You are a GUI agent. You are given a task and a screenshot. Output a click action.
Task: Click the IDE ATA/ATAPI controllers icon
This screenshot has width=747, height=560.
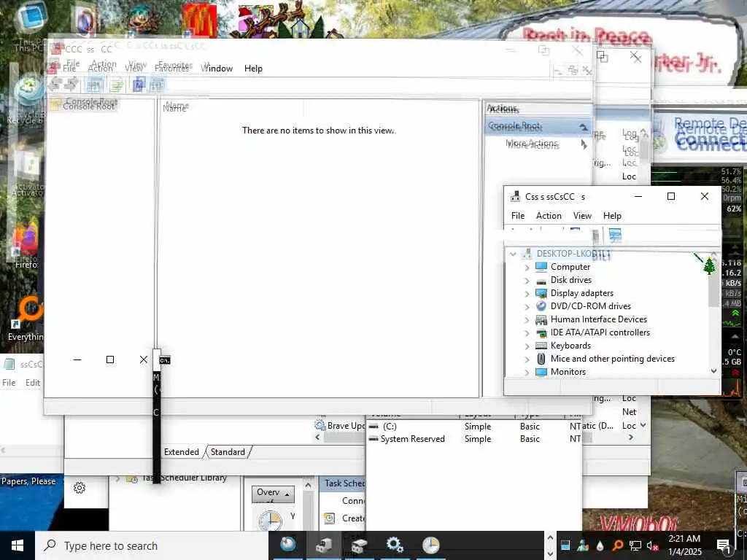(541, 332)
